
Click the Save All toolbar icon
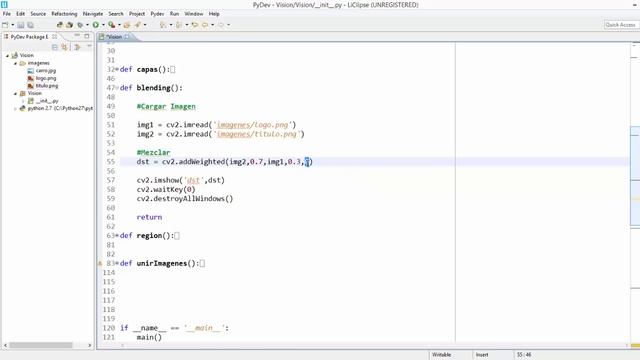pyautogui.click(x=30, y=25)
